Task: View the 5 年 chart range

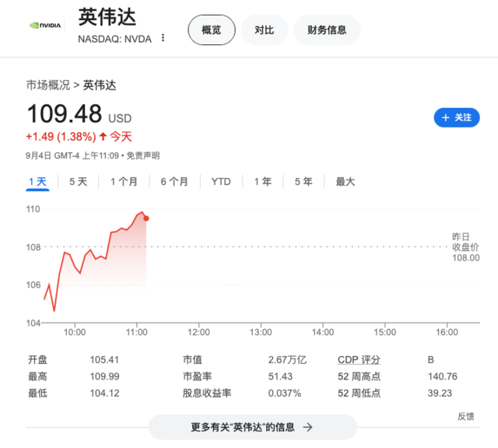Action: point(303,182)
